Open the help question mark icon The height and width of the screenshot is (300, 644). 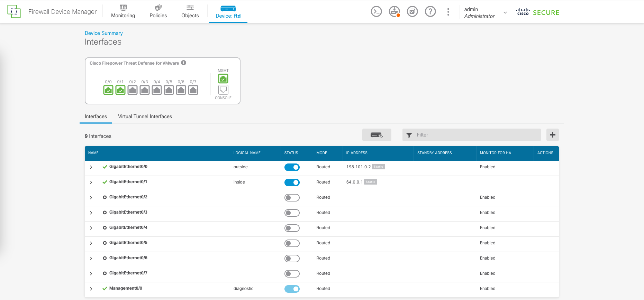[x=430, y=12]
